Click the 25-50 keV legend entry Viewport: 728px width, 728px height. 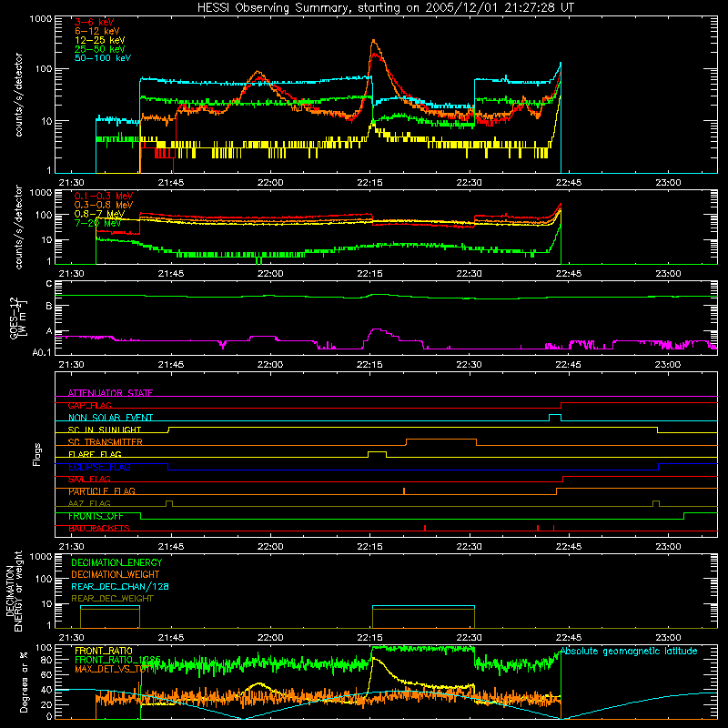100,49
